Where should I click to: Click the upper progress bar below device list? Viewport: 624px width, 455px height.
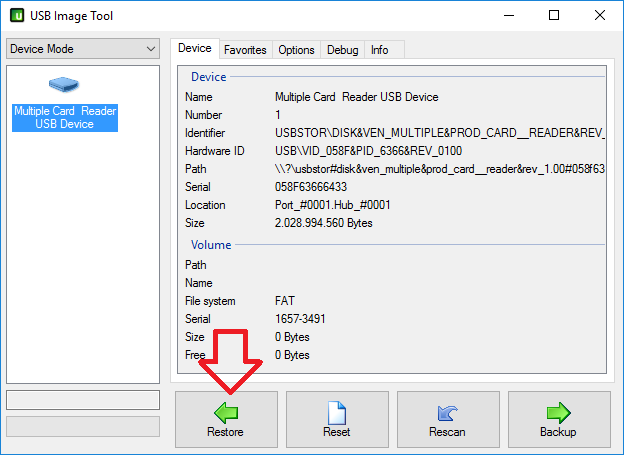83,400
